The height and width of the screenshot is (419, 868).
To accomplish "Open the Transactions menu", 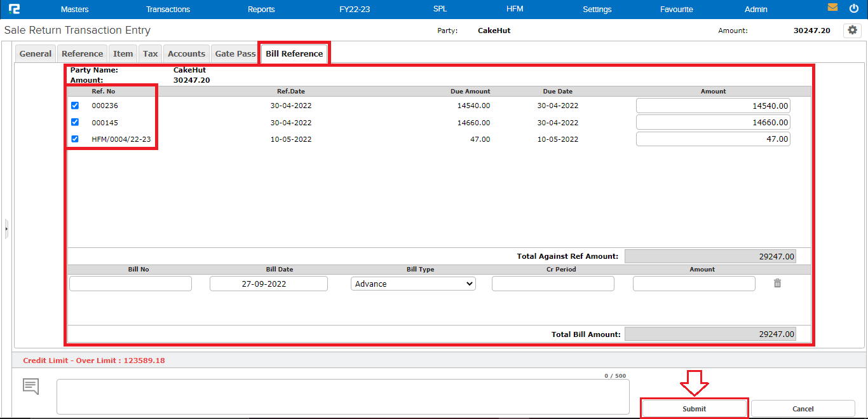I will [x=168, y=10].
